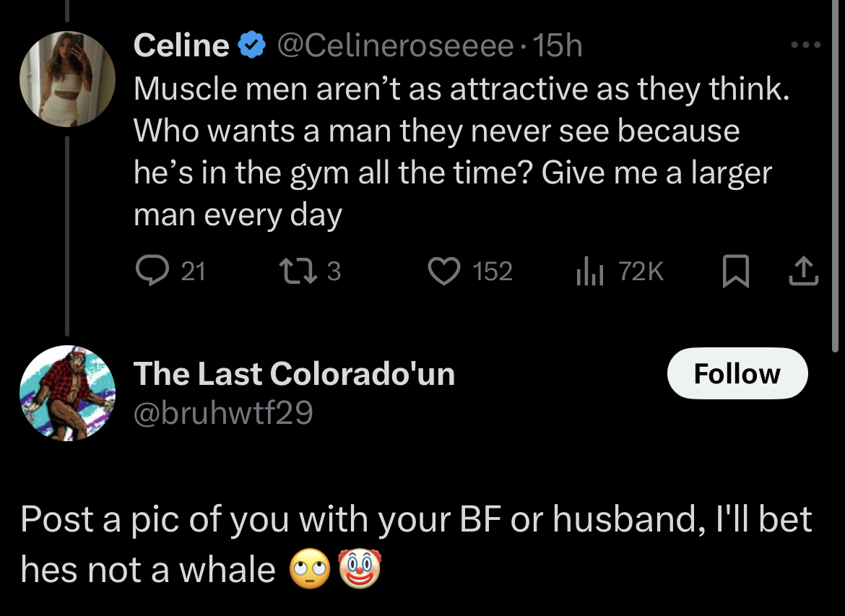
Task: Open the three-dot more options menu
Action: [x=805, y=45]
